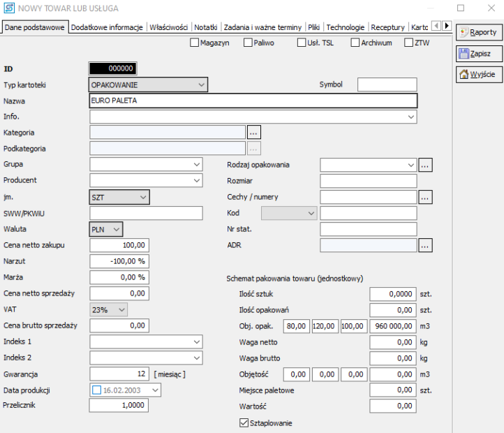The width and height of the screenshot is (504, 433).
Task: Open Cechy / numery ellipsis button
Action: click(426, 198)
